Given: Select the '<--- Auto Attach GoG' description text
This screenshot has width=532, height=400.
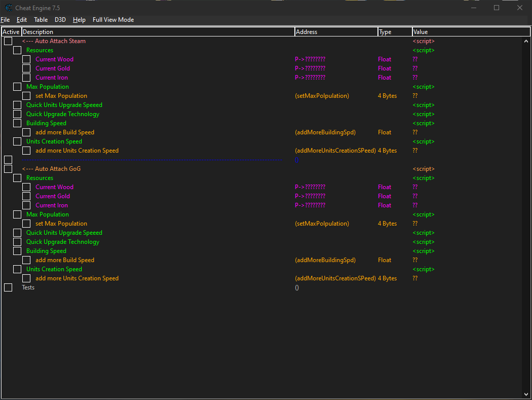Looking at the screenshot, I should [x=52, y=169].
